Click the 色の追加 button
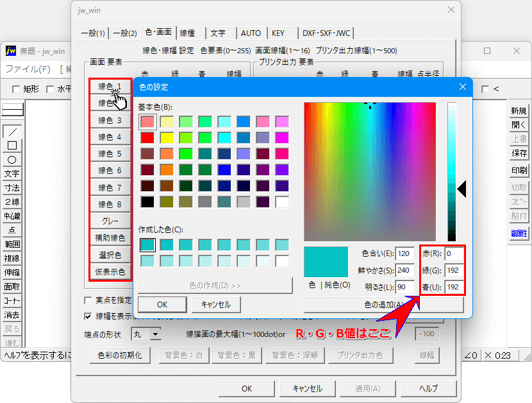 tap(383, 304)
